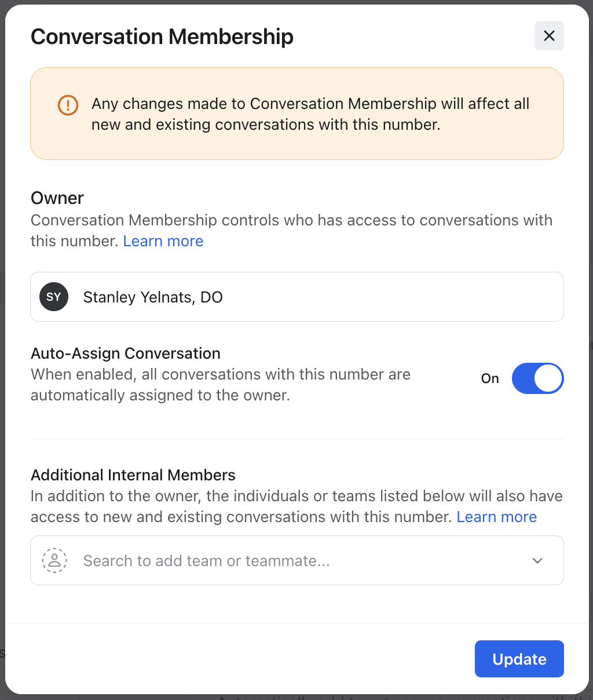Screen dimensions: 593x700
Task: Click the "Additional Internal Members" heading
Action: click(x=133, y=475)
